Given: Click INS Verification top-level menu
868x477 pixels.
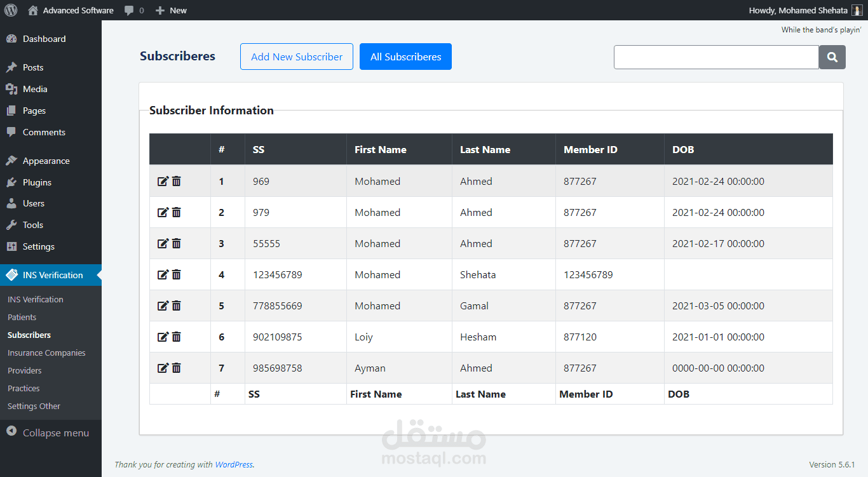Looking at the screenshot, I should click(x=51, y=275).
